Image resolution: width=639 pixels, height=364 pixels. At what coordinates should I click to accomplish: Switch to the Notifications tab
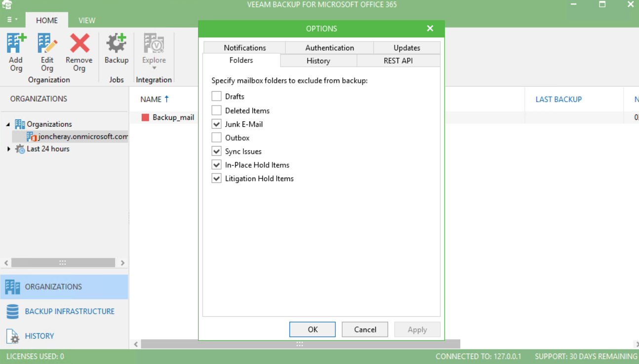click(x=244, y=48)
